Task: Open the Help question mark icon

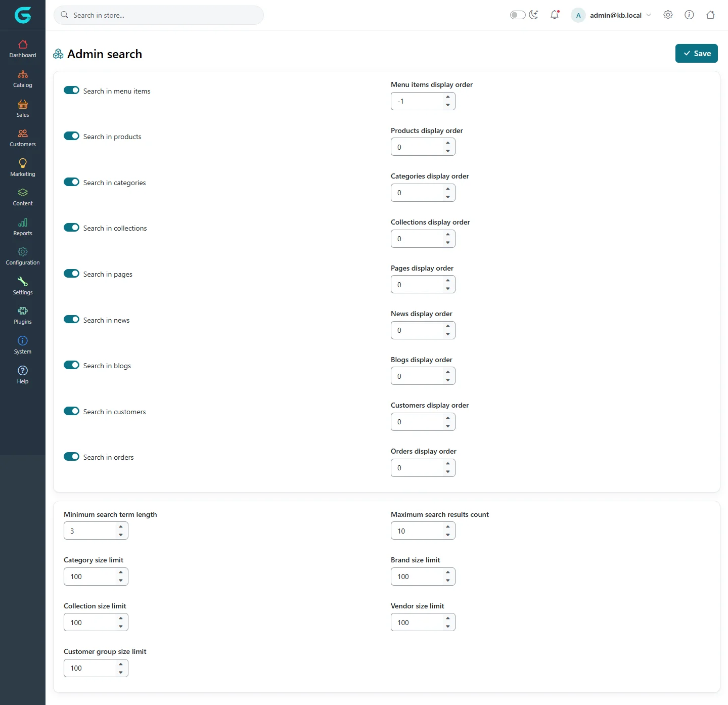Action: pyautogui.click(x=23, y=371)
